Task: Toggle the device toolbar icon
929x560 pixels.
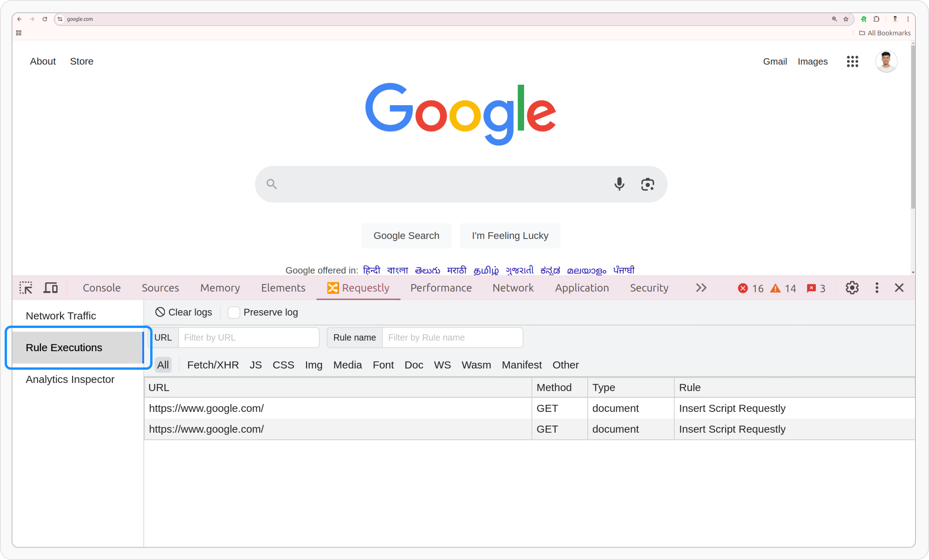Action: tap(50, 288)
